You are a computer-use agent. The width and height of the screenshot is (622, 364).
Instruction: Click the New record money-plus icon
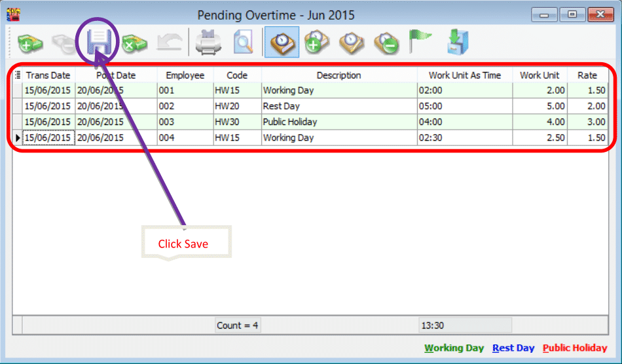[30, 43]
